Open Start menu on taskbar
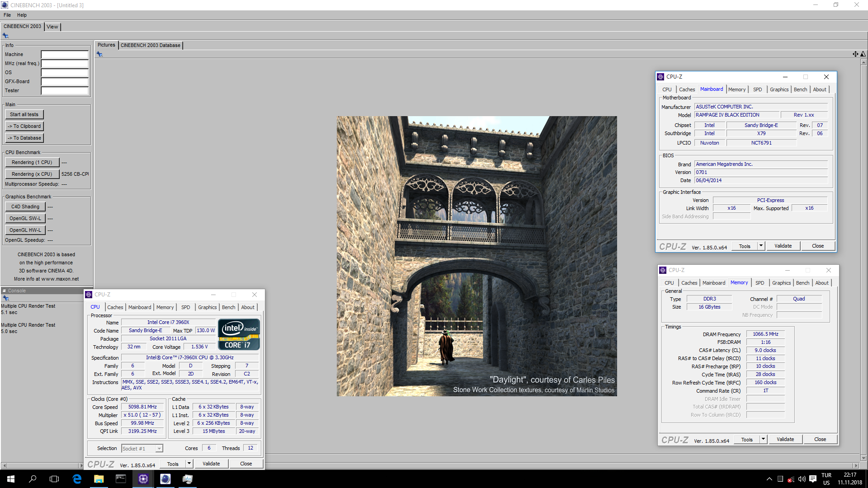 11,479
